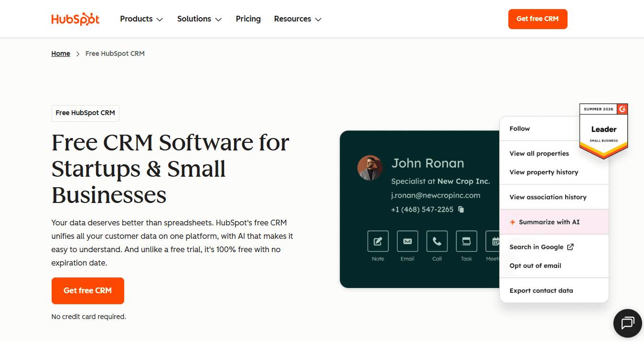The width and height of the screenshot is (644, 341).
Task: Copy phone number with the copy icon
Action: tap(461, 209)
